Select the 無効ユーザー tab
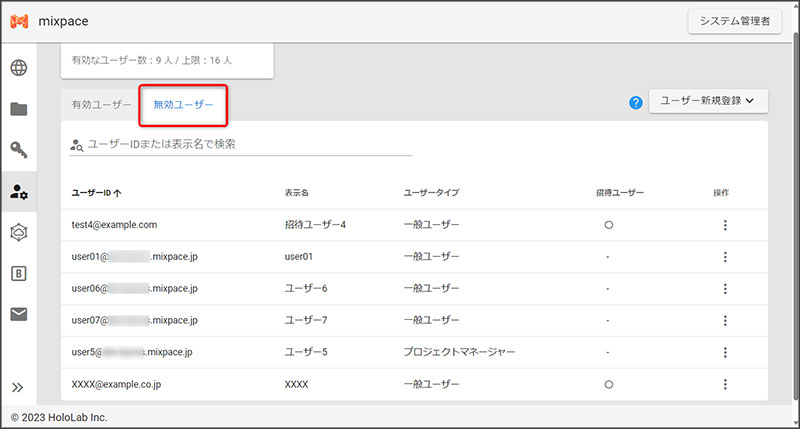The height and width of the screenshot is (429, 800). point(183,104)
